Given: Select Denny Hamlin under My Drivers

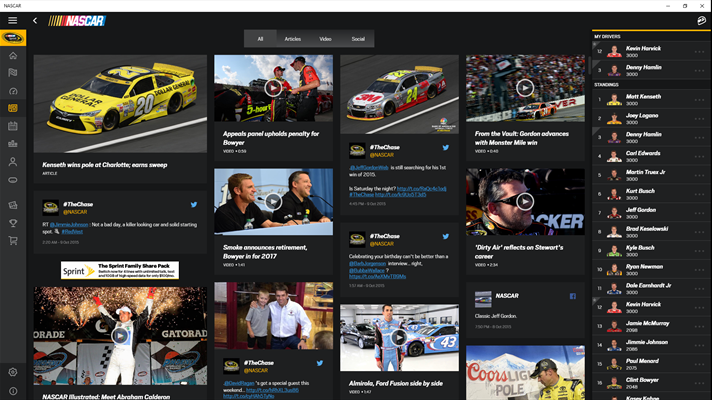Looking at the screenshot, I should (x=651, y=70).
